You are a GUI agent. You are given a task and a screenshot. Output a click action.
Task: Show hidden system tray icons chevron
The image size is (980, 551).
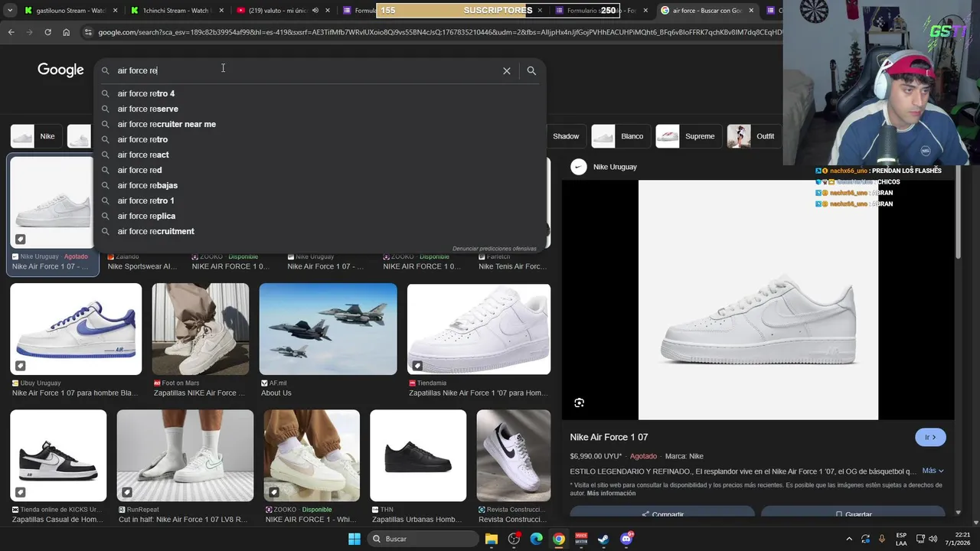(x=848, y=539)
